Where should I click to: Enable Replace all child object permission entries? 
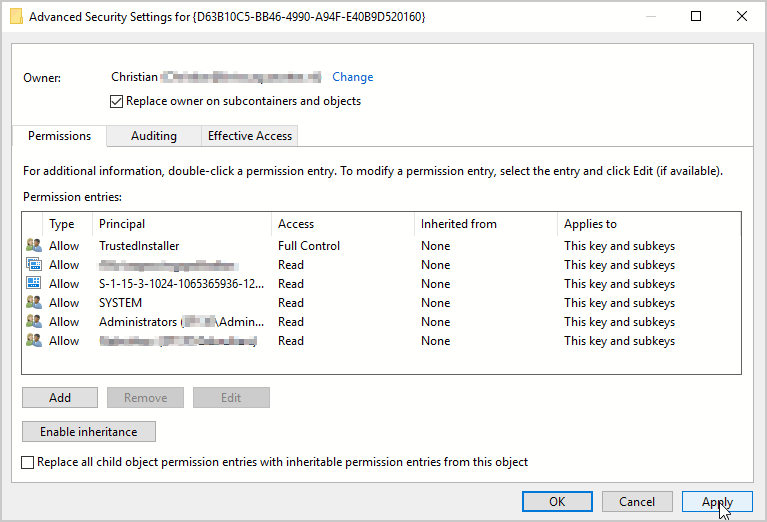pos(28,462)
